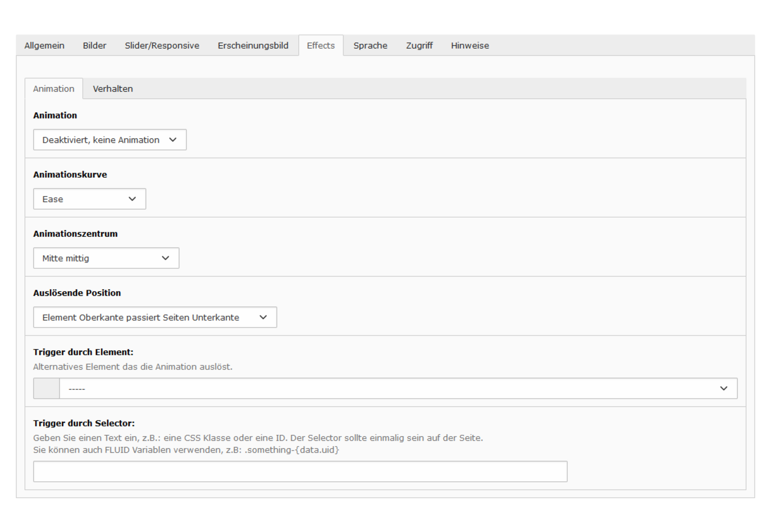Select the Animation sub-tab

54,89
